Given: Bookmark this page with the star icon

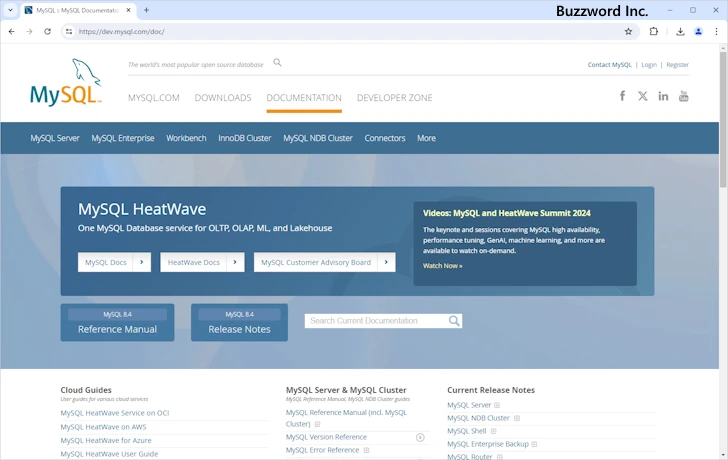Looking at the screenshot, I should (628, 31).
